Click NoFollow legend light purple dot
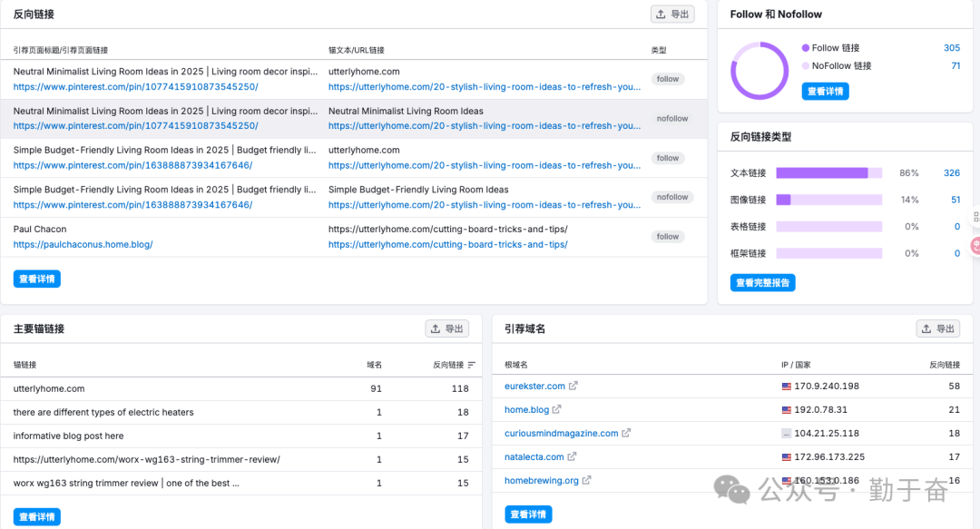Screen dimensions: 980x529 pos(806,65)
